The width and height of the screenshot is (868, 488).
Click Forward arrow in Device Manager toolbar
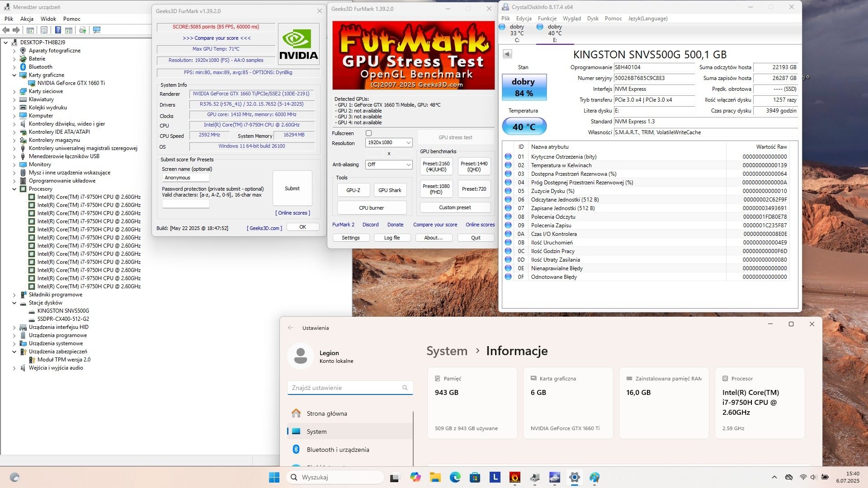pyautogui.click(x=16, y=30)
